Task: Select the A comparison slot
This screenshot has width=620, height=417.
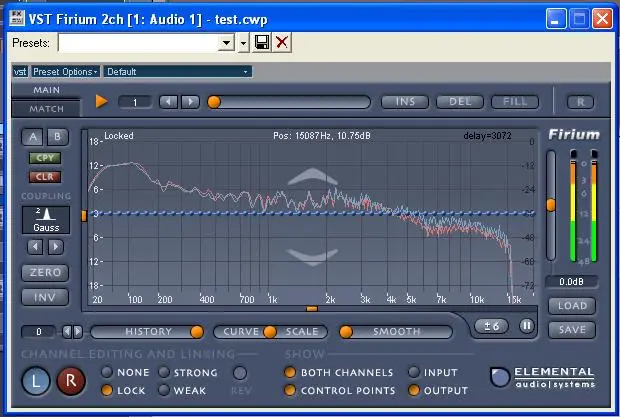Action: (33, 137)
